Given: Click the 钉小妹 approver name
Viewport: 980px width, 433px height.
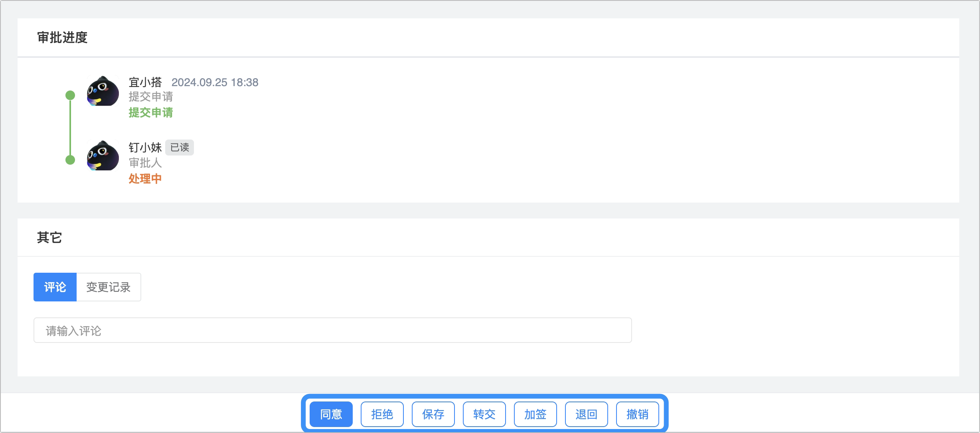Looking at the screenshot, I should (x=145, y=148).
